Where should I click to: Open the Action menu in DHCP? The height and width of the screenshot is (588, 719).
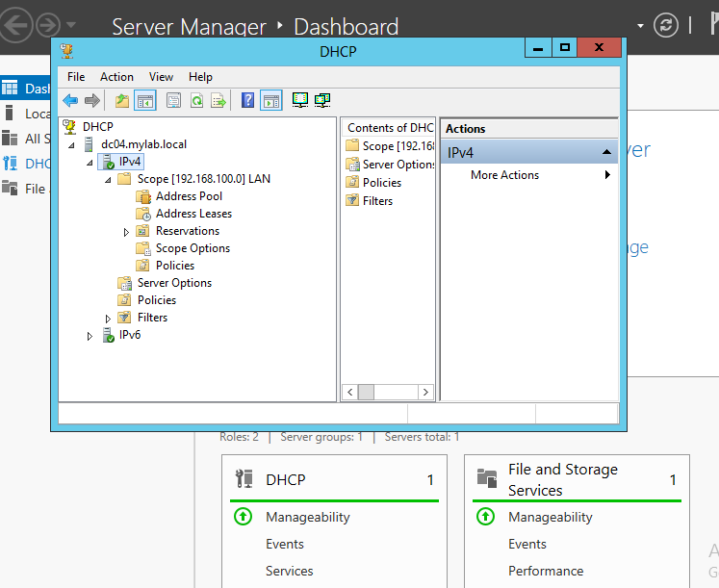coord(116,77)
